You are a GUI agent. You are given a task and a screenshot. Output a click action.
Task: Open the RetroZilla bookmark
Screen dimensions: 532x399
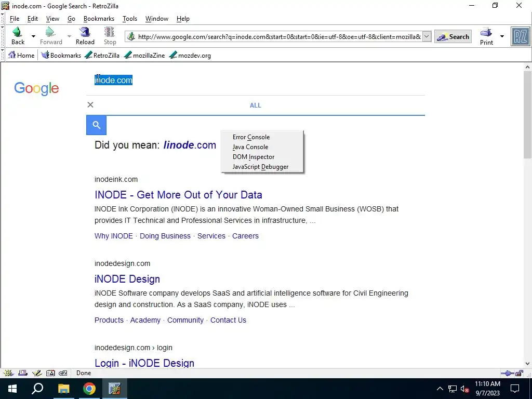(x=102, y=55)
